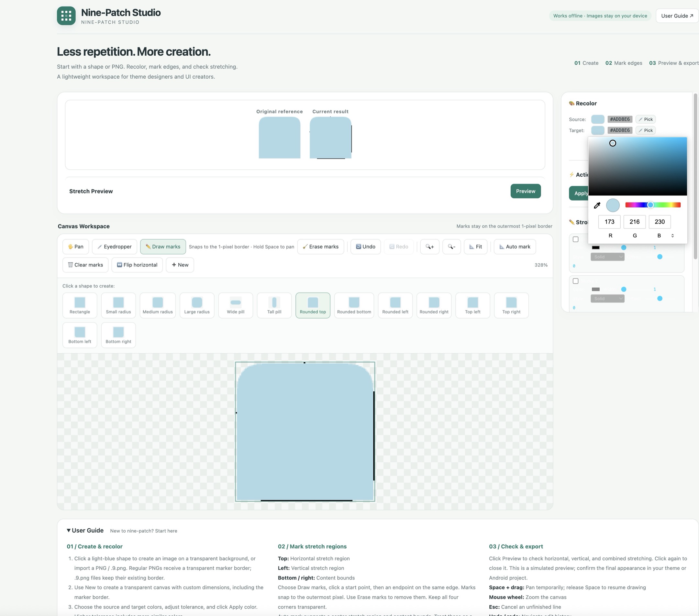699x616 pixels.
Task: Click the Current result thumbnail
Action: (x=330, y=138)
